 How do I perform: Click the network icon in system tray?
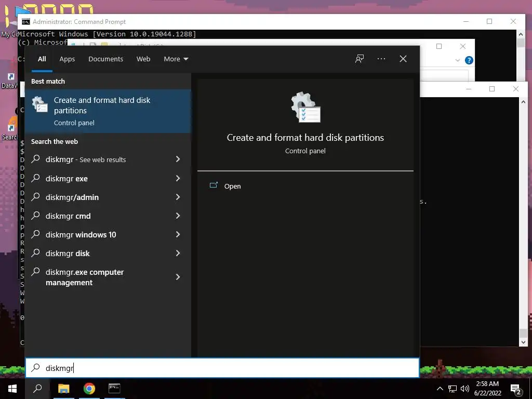453,389
